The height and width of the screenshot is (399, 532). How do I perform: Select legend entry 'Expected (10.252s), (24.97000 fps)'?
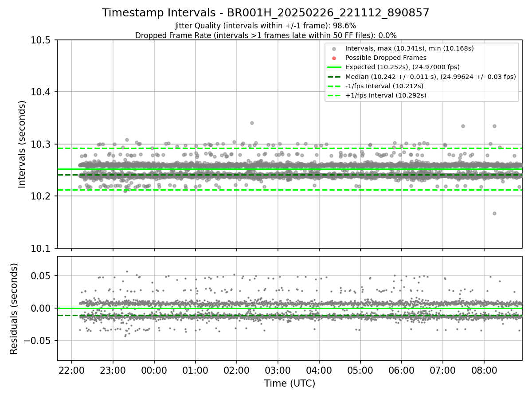pyautogui.click(x=402, y=67)
